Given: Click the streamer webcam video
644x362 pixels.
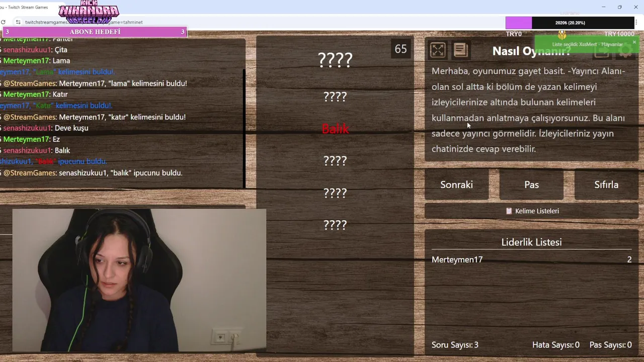Looking at the screenshot, I should (139, 280).
